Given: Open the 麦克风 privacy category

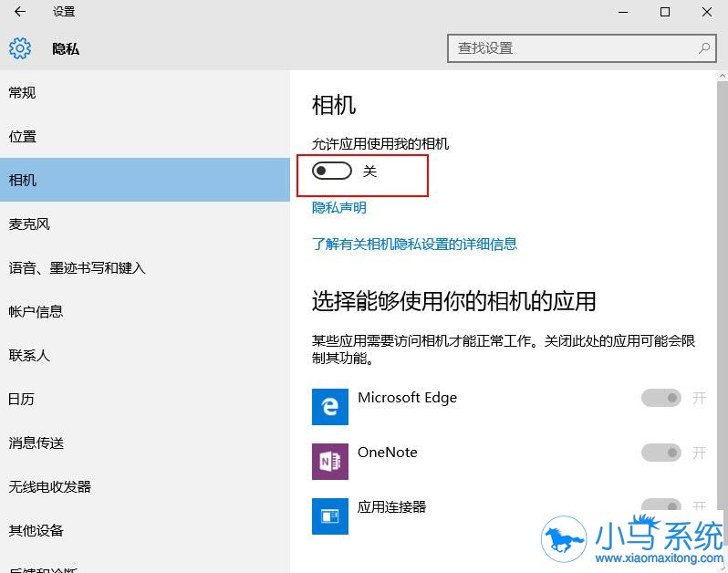Looking at the screenshot, I should coord(145,224).
